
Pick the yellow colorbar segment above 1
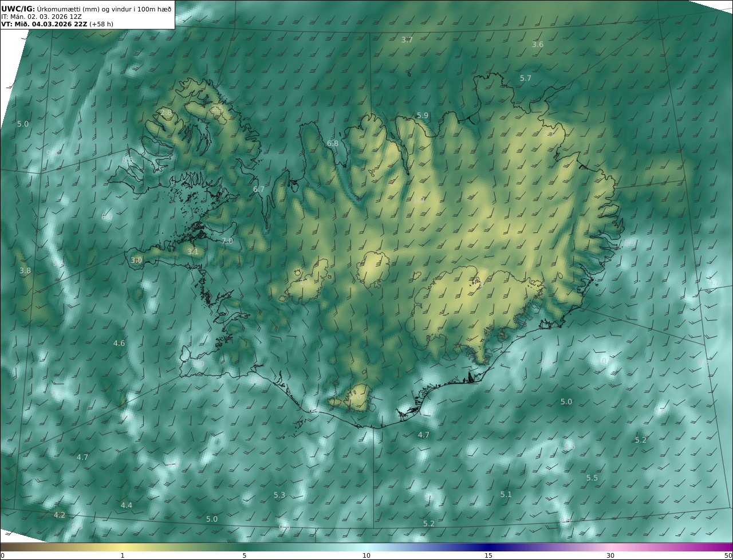(123, 547)
